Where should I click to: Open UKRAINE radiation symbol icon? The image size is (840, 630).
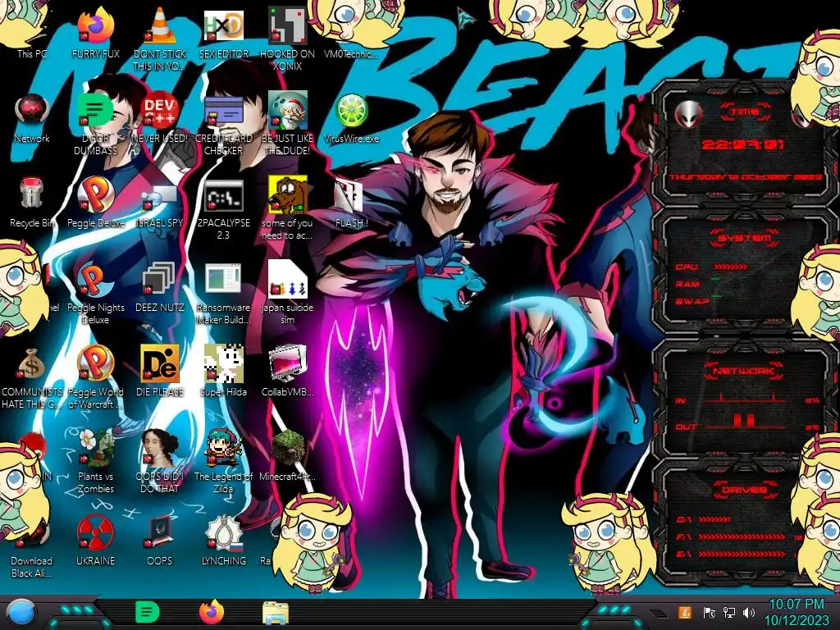(x=95, y=532)
